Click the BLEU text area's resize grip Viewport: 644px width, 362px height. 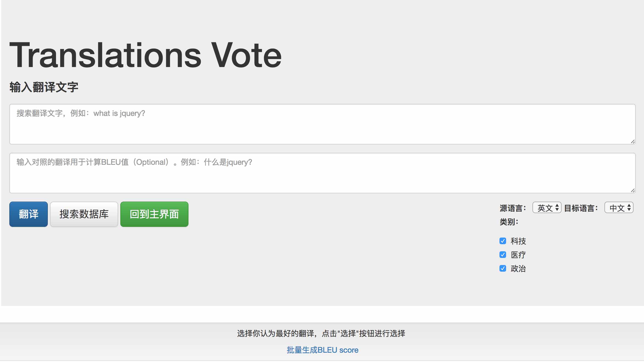633,190
